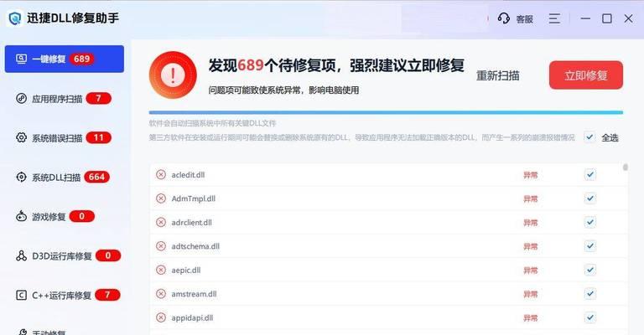Click the adtschema.dll file name
This screenshot has height=335, width=644.
tap(195, 246)
